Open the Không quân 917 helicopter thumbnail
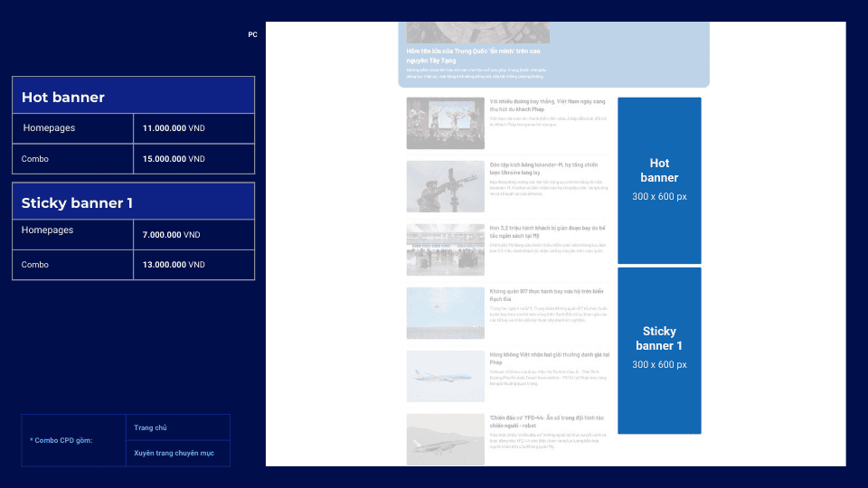 pyautogui.click(x=445, y=313)
